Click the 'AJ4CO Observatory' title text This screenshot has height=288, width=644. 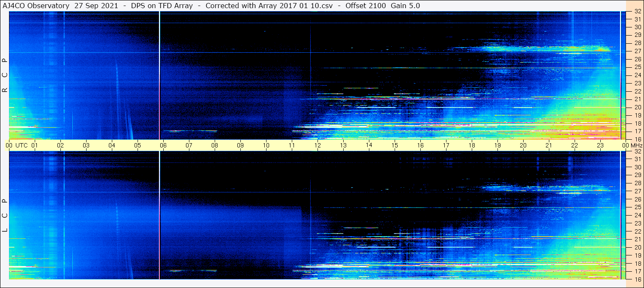coord(36,6)
